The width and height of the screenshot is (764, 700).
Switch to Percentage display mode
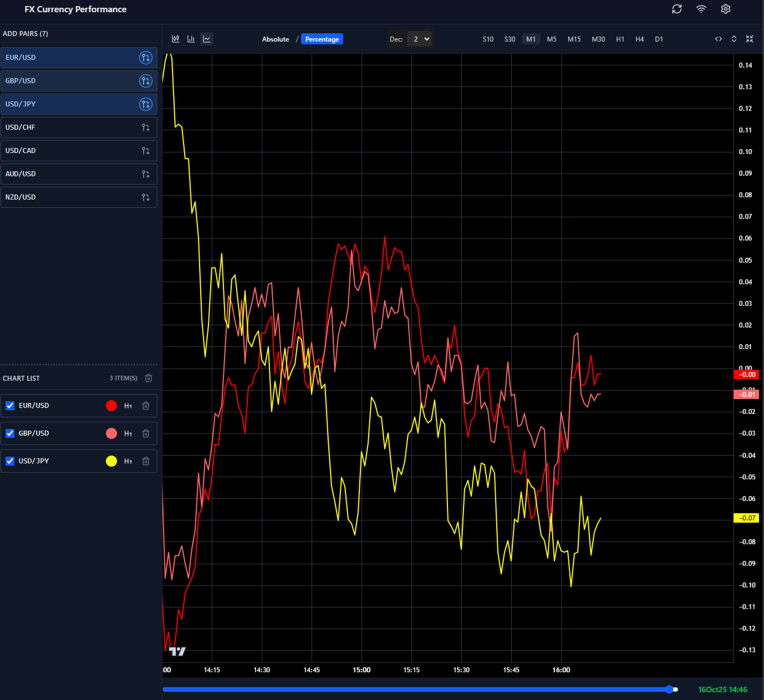(322, 39)
